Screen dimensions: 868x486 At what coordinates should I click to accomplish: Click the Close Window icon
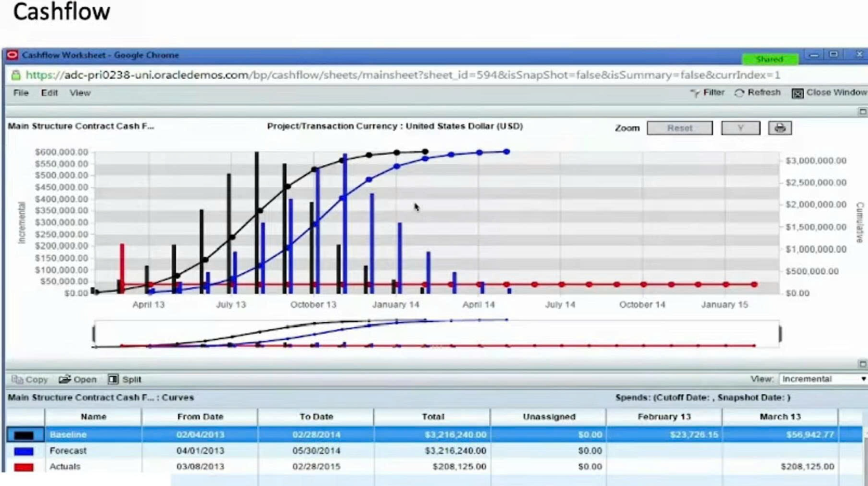click(x=797, y=93)
